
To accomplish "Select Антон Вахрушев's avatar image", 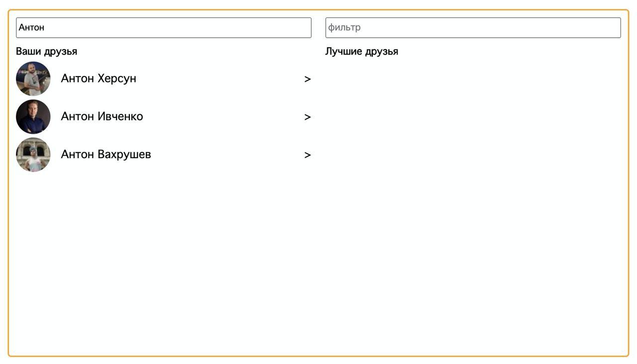I will (33, 154).
